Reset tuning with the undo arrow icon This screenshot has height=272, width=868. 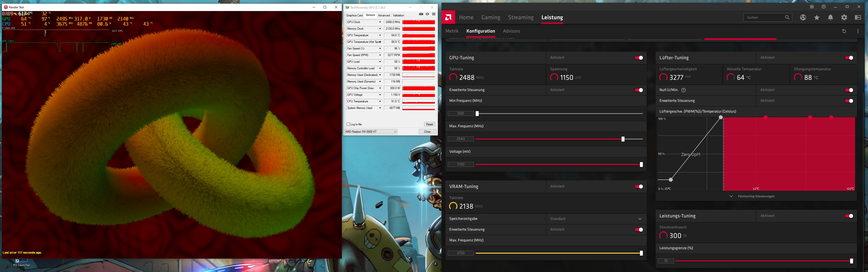[844, 31]
